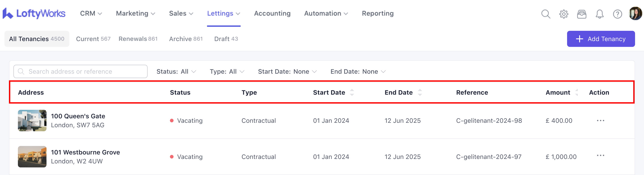Open notifications bell icon
Viewport: 644px width, 175px height.
(600, 14)
